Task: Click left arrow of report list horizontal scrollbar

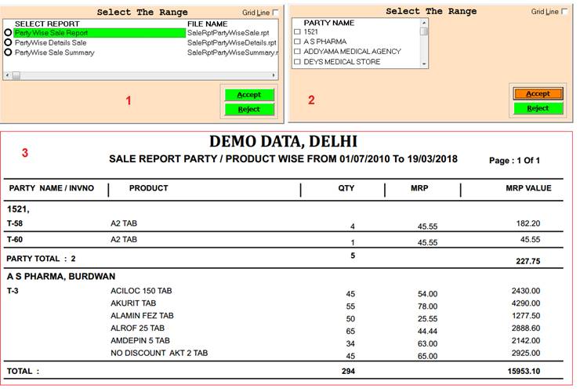Action: (7, 75)
